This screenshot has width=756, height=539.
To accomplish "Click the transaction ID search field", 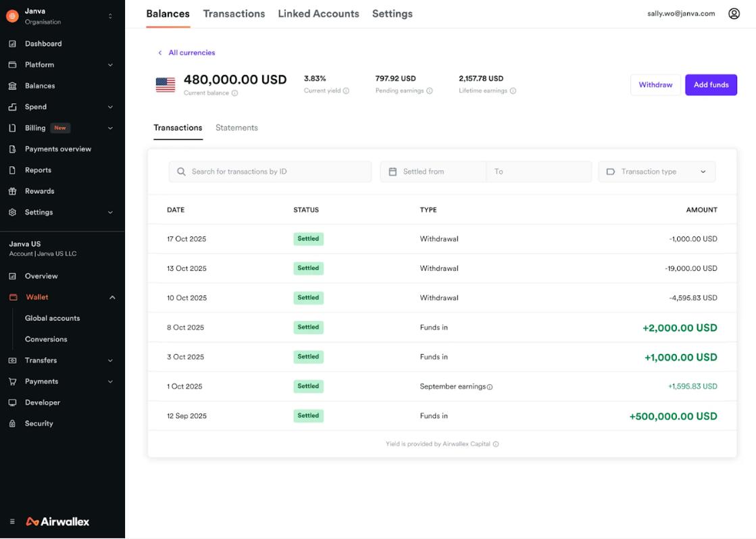I will coord(270,172).
